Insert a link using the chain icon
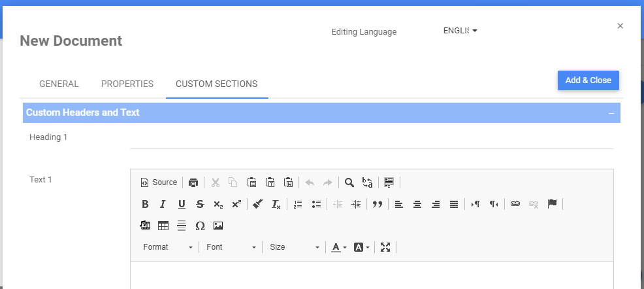 pos(515,204)
